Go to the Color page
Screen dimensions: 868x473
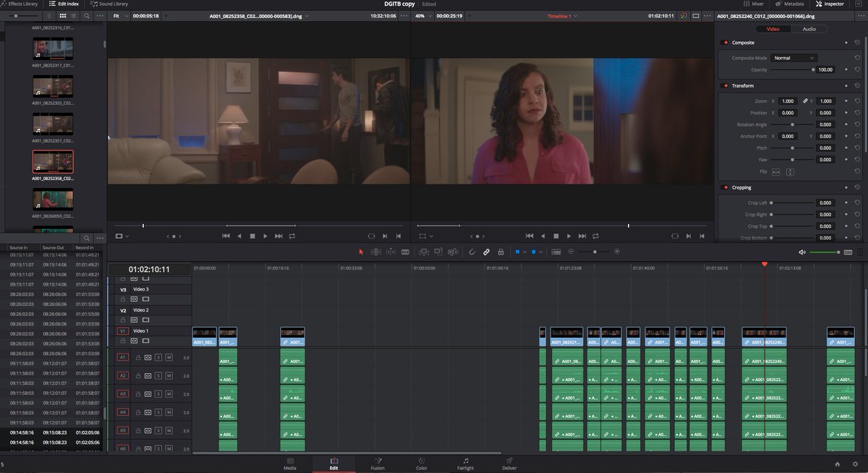pos(422,464)
